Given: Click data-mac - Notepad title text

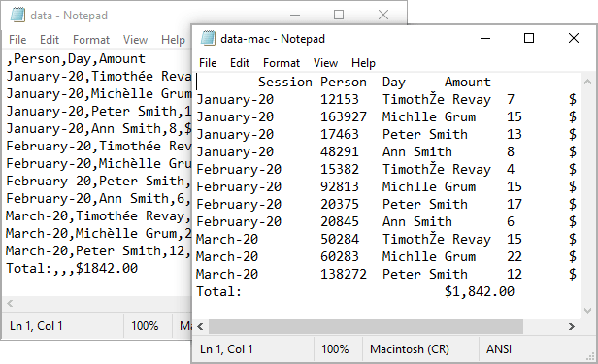Looking at the screenshot, I should click(x=273, y=39).
